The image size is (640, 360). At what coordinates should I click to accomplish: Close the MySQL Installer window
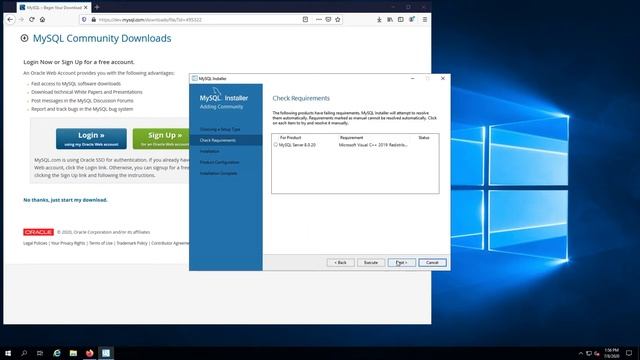pyautogui.click(x=443, y=78)
